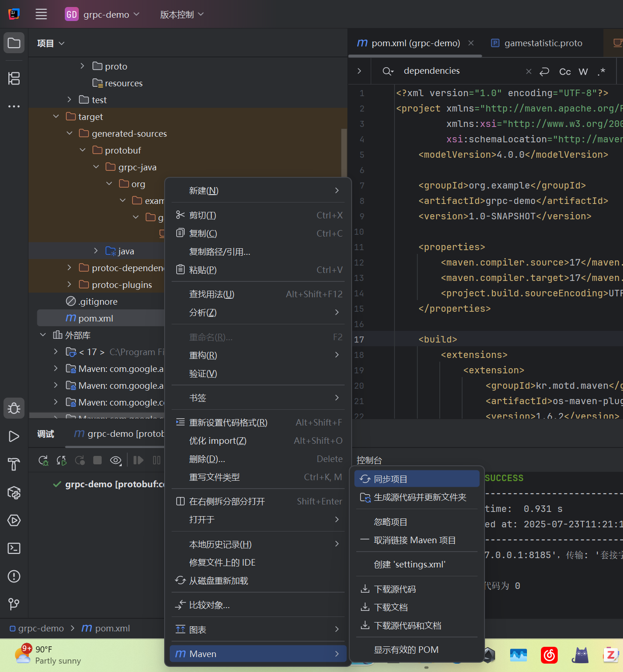Click 创建 'settings.xml' in Maven submenu
The image size is (623, 672).
(x=409, y=564)
